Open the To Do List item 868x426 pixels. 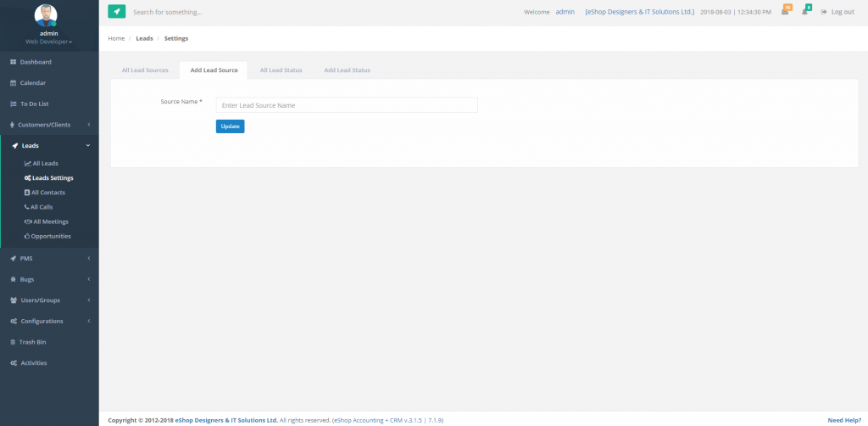click(x=34, y=104)
